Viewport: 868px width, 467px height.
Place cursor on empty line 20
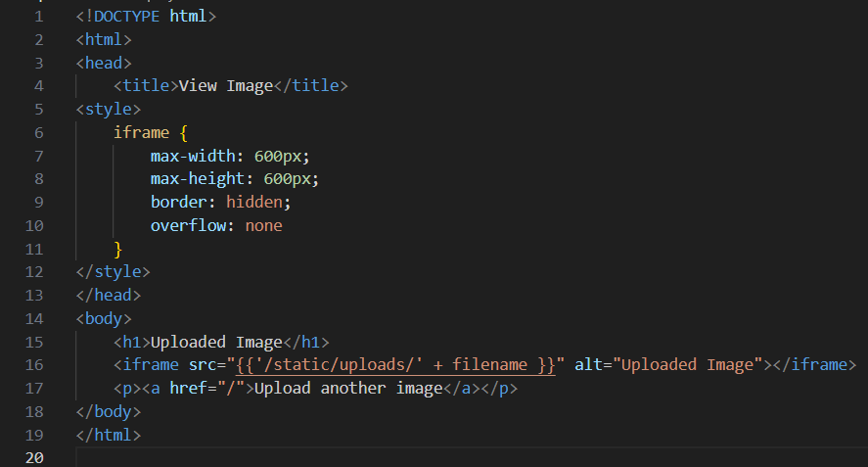[472, 458]
